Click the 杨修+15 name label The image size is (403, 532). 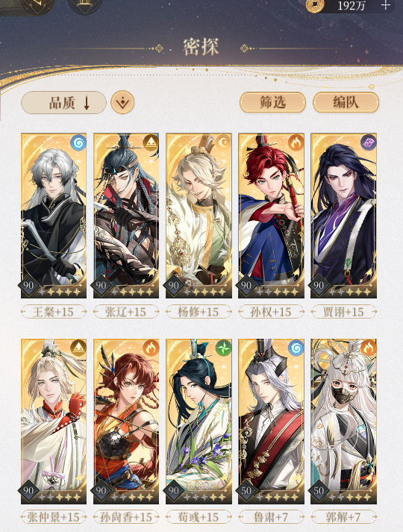point(199,312)
